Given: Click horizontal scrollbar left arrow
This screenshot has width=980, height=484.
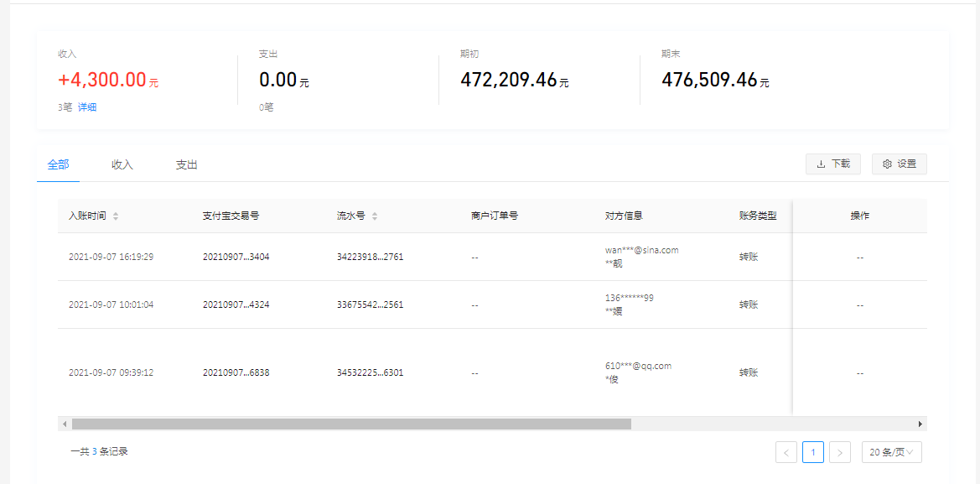Looking at the screenshot, I should coord(65,424).
